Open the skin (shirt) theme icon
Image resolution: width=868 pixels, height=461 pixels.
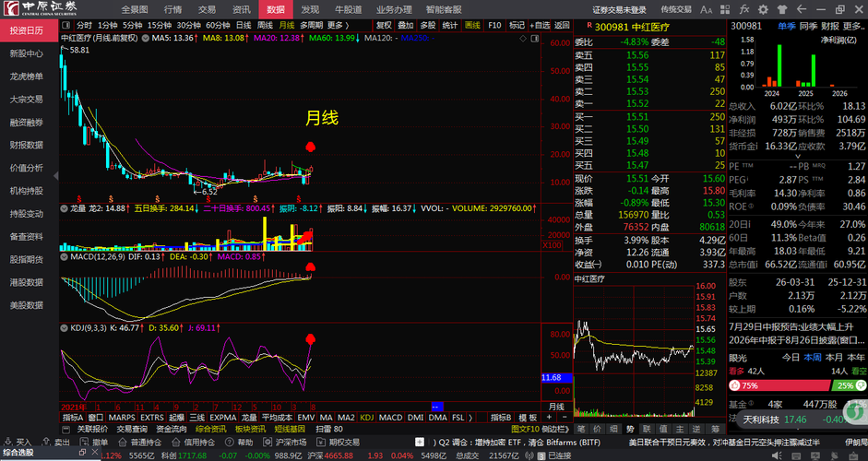[x=782, y=9]
